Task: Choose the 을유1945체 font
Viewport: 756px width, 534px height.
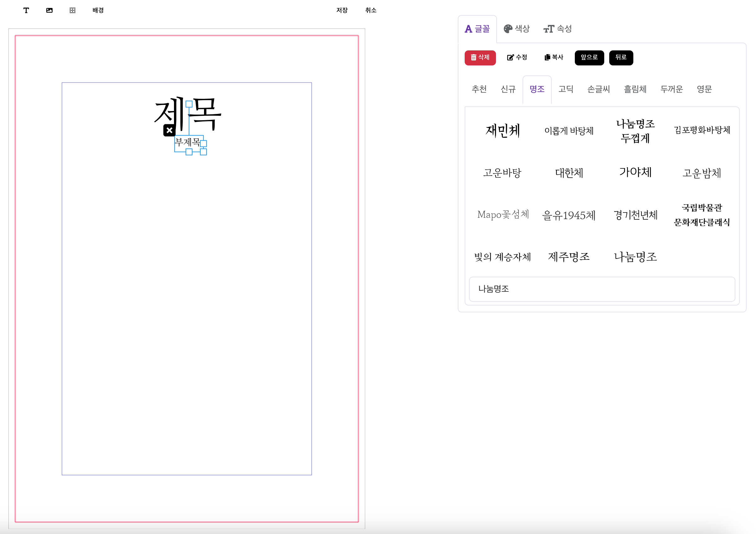Action: [569, 215]
